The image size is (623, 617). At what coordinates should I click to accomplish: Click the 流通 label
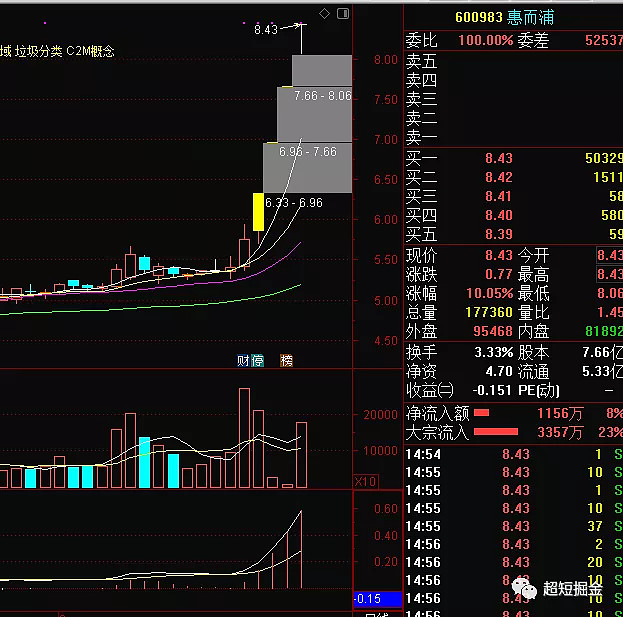(533, 371)
